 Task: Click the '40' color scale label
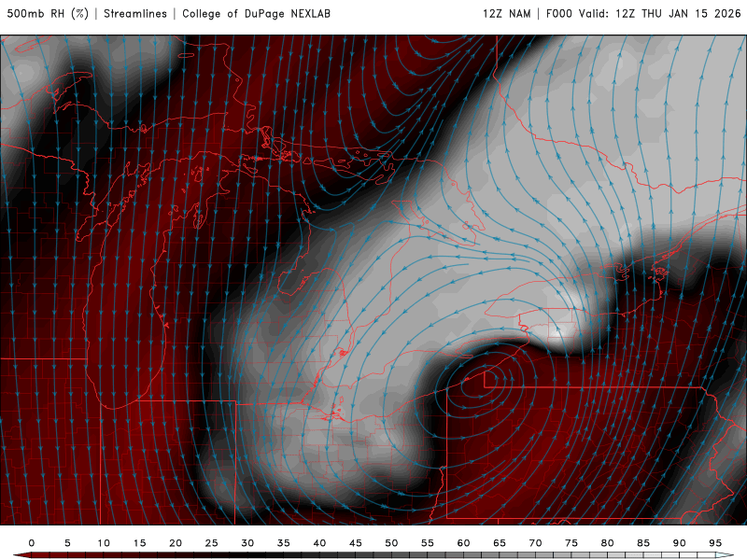click(x=319, y=543)
